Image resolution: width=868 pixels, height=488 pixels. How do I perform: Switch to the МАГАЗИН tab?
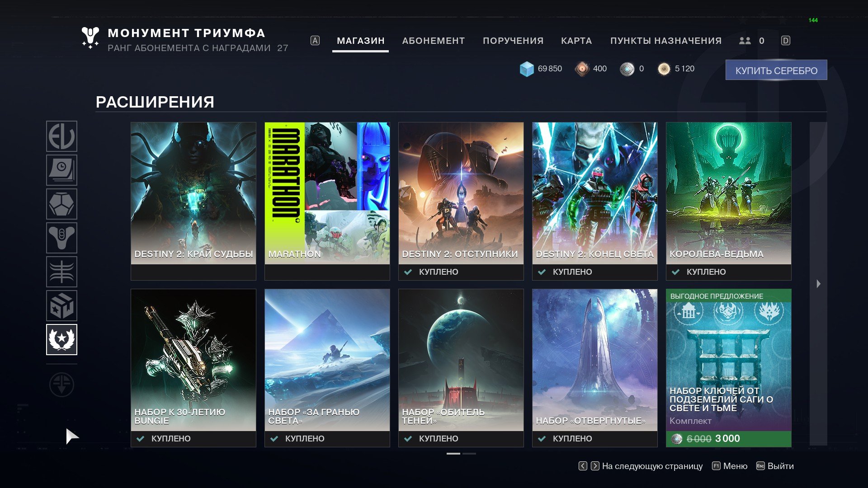(361, 41)
